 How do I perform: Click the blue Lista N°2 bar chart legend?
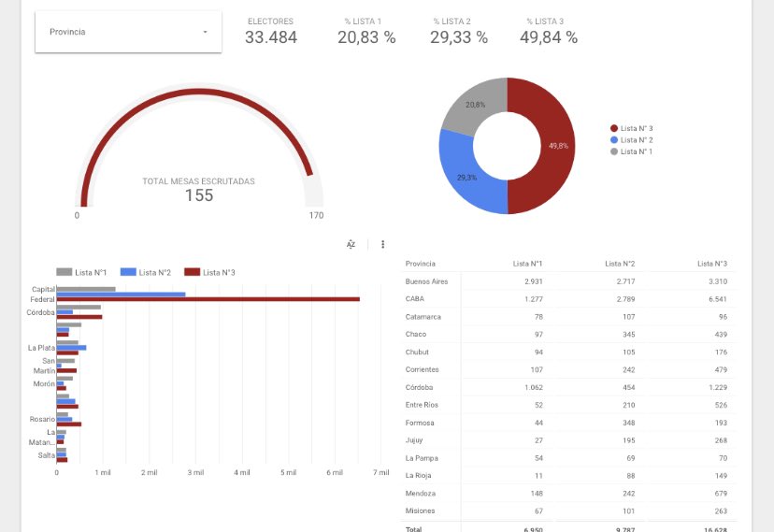146,272
